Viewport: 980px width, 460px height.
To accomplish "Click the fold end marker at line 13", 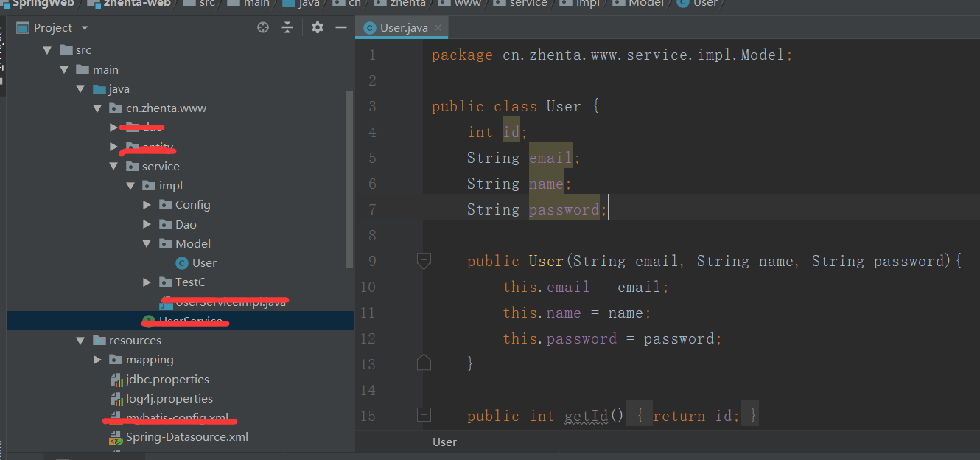I will pyautogui.click(x=424, y=363).
